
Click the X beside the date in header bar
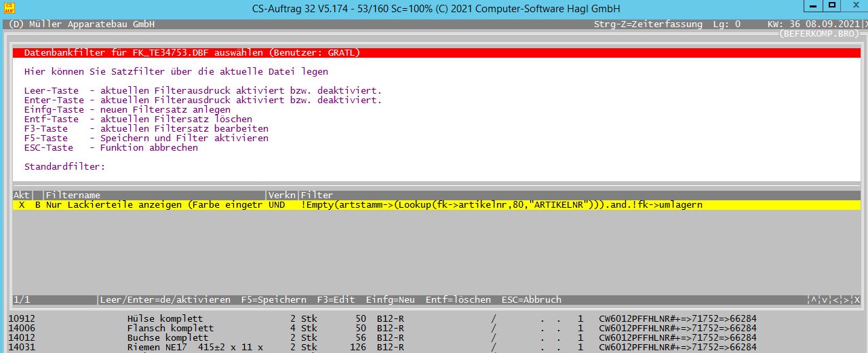(865, 24)
